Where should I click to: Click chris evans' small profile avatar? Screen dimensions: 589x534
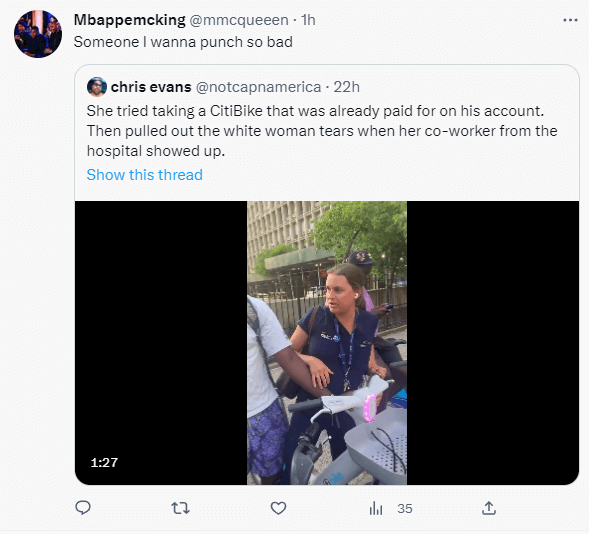(97, 87)
